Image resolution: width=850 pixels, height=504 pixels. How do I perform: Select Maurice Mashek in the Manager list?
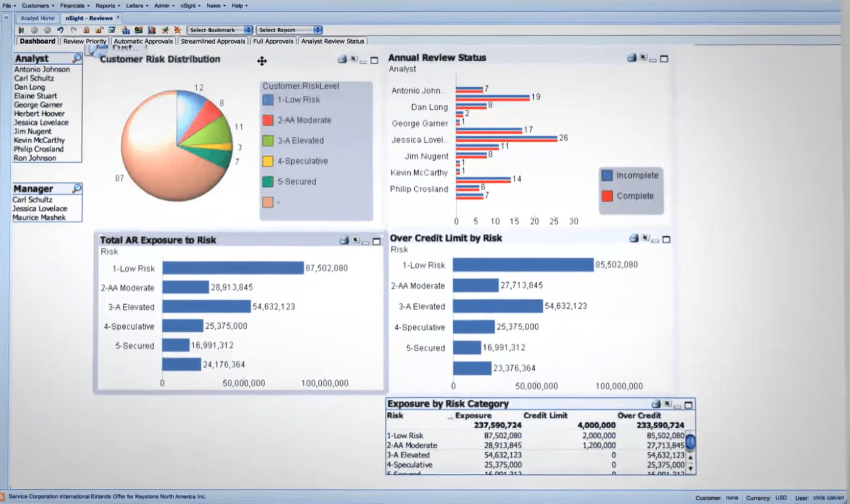pyautogui.click(x=39, y=217)
